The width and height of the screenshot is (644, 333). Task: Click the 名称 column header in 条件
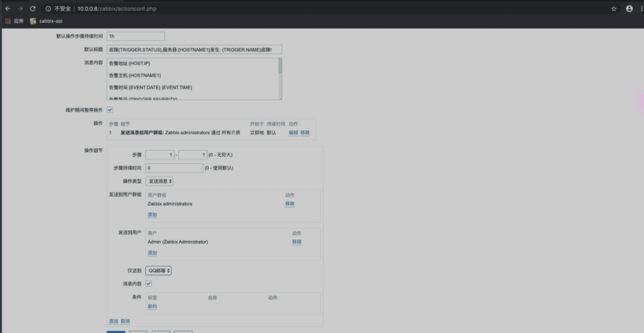(x=212, y=298)
